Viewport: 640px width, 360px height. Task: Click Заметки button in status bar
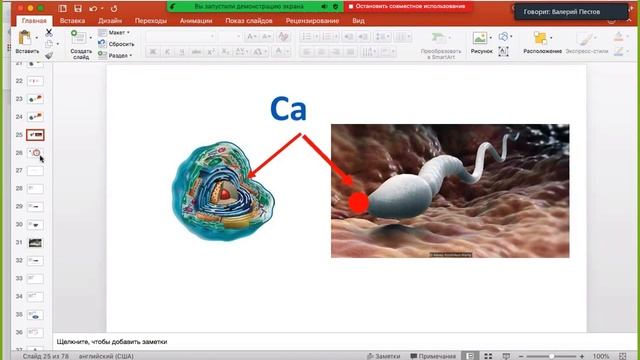coord(383,356)
